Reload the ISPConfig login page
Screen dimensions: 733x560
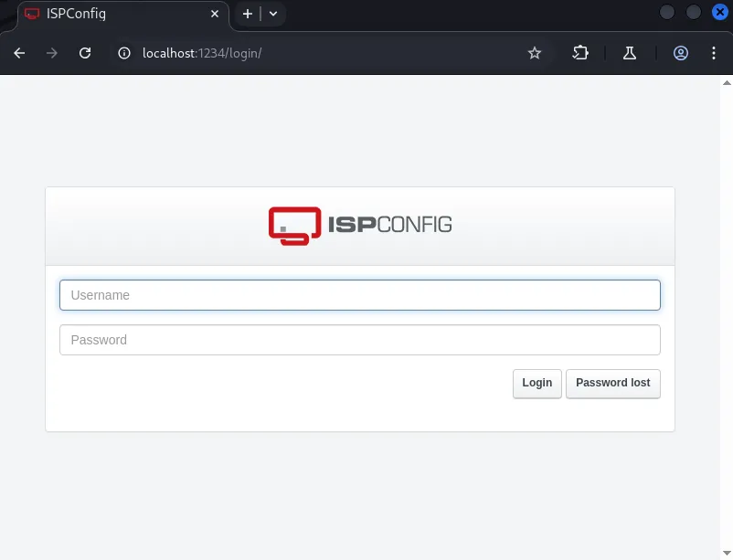(85, 53)
